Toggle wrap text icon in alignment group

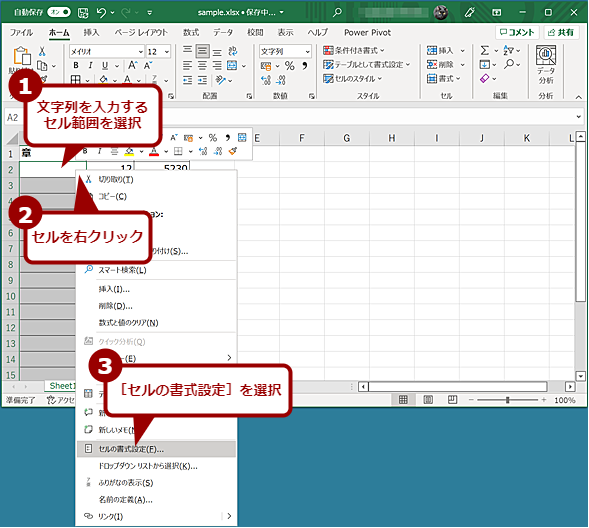pyautogui.click(x=233, y=51)
